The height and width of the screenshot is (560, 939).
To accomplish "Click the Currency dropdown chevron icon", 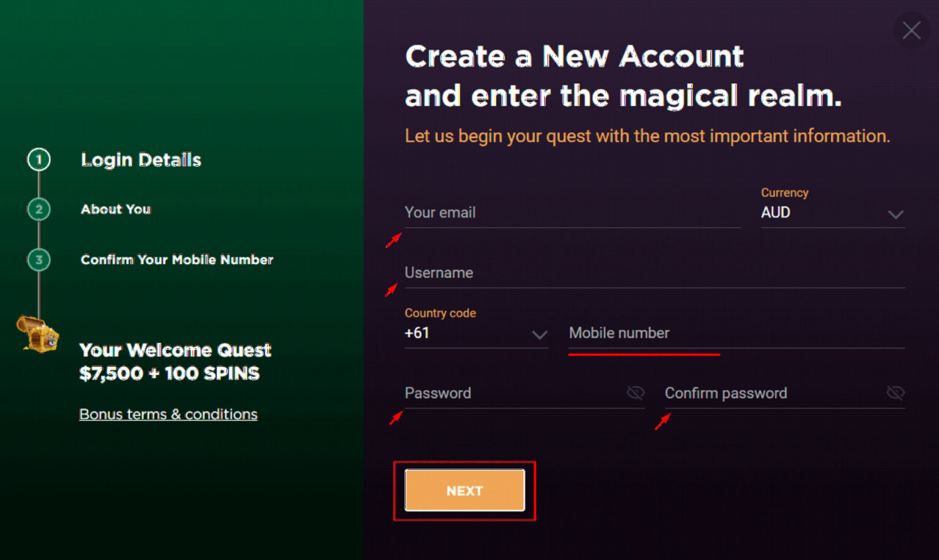I will click(895, 215).
